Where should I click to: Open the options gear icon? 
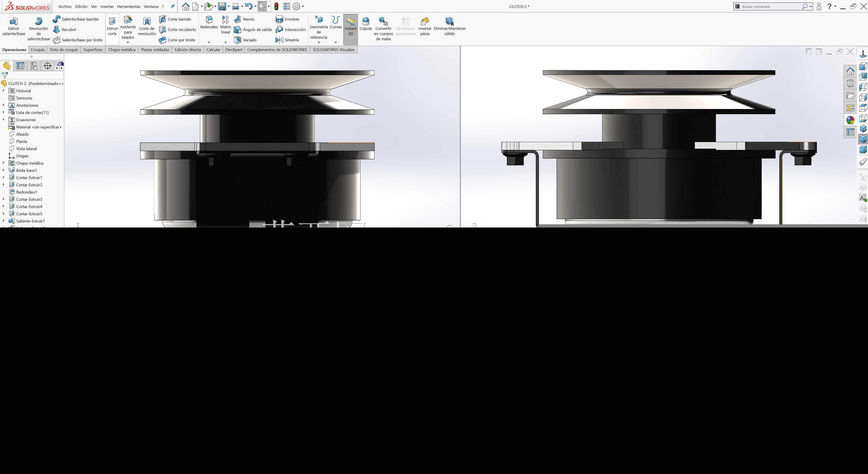click(296, 6)
